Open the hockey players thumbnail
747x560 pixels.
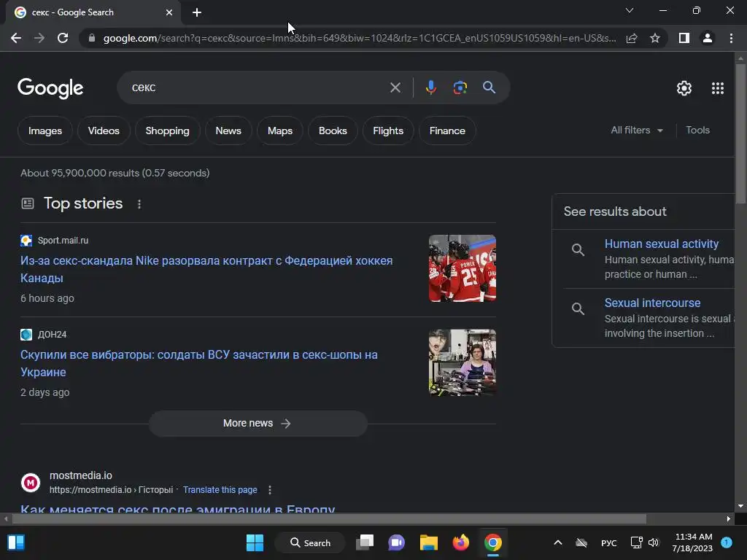pyautogui.click(x=462, y=268)
